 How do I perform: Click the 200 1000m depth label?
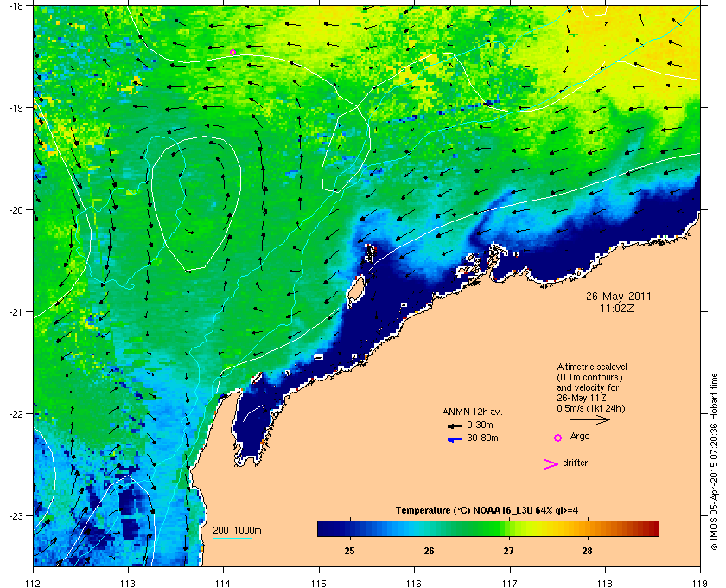(237, 531)
